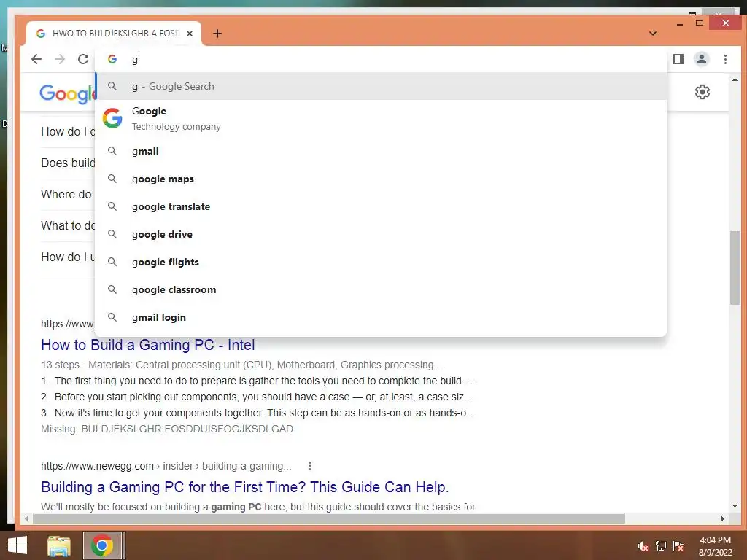Open Newegg 'Building a Gaming PC' link
The image size is (747, 560).
245,487
